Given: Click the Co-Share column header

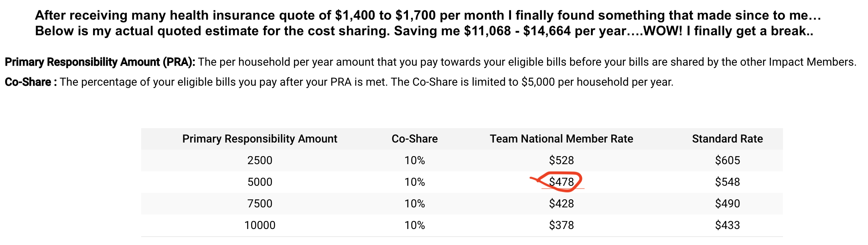Looking at the screenshot, I should coord(414,139).
